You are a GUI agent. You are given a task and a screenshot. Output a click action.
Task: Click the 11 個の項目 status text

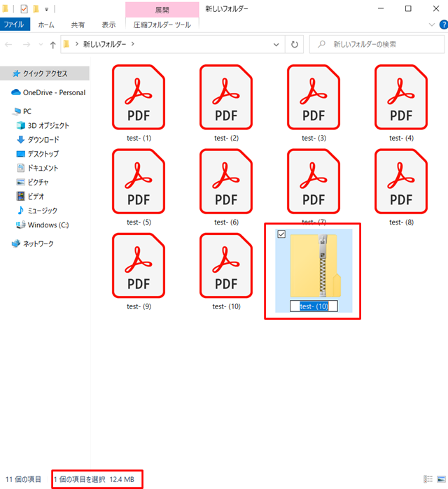pos(23,479)
